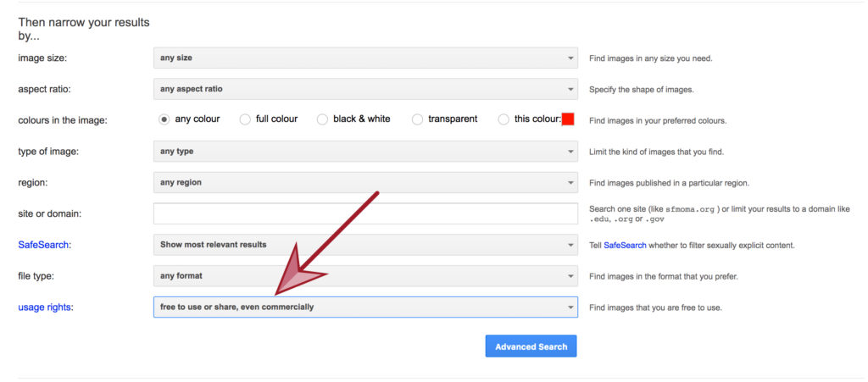The image size is (868, 382).
Task: Expand the aspect ratio dropdown
Action: tap(365, 88)
